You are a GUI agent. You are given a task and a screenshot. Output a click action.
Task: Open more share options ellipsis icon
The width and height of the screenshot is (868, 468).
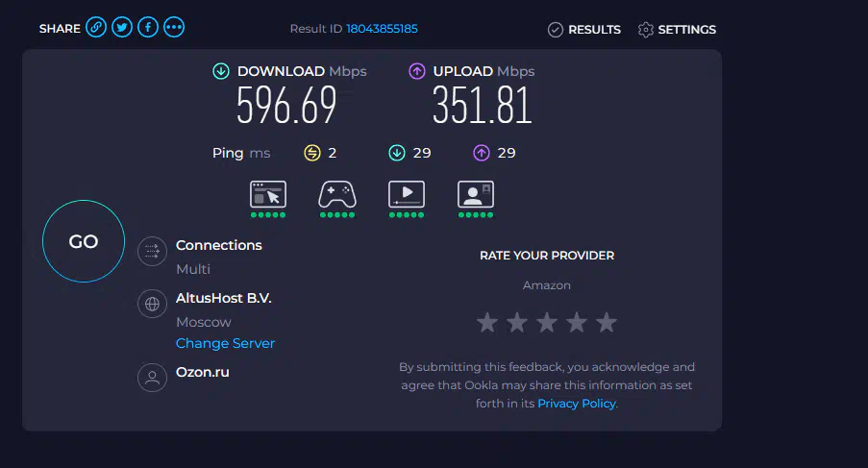[x=174, y=28]
